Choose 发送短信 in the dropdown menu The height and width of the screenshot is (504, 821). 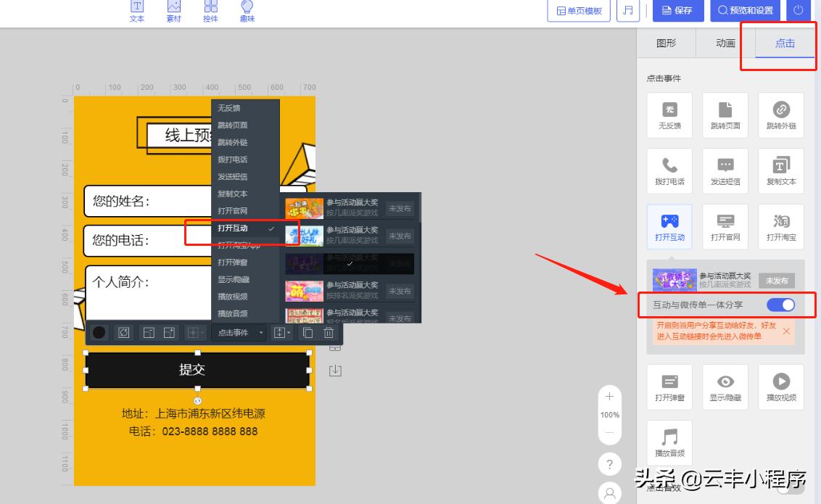pos(245,176)
